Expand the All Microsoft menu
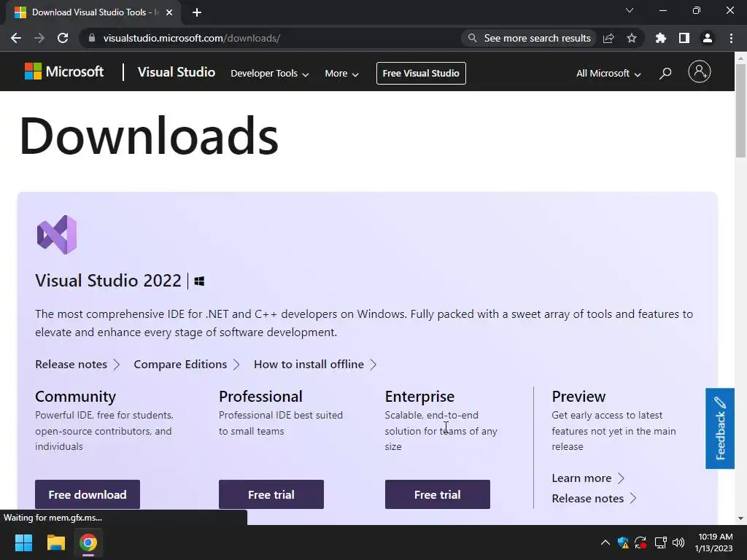 click(608, 74)
